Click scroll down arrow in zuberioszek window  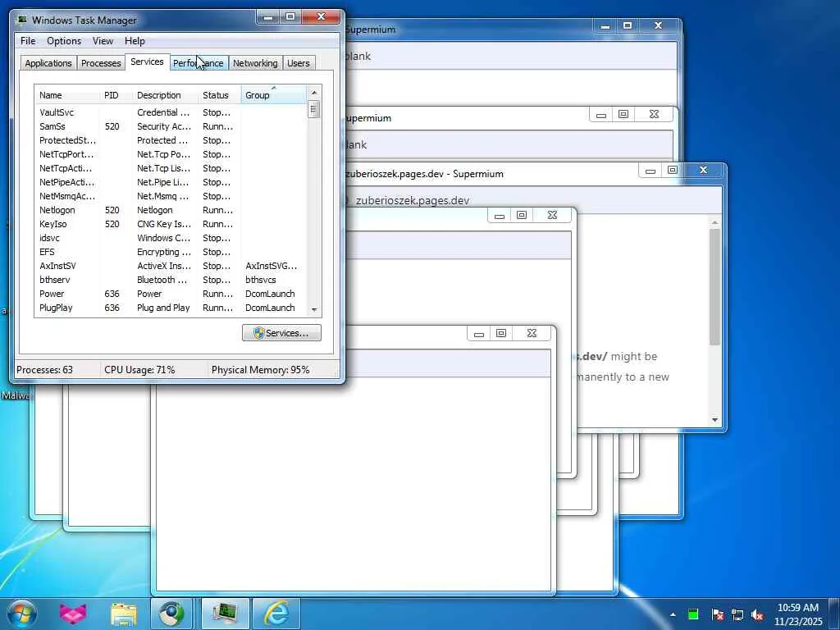click(714, 420)
